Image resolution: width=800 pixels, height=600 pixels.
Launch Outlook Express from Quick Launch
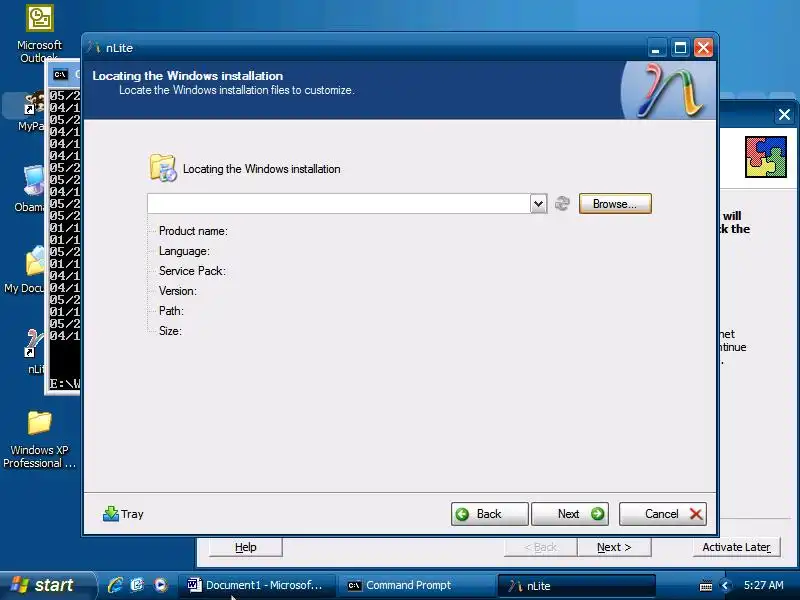click(137, 585)
